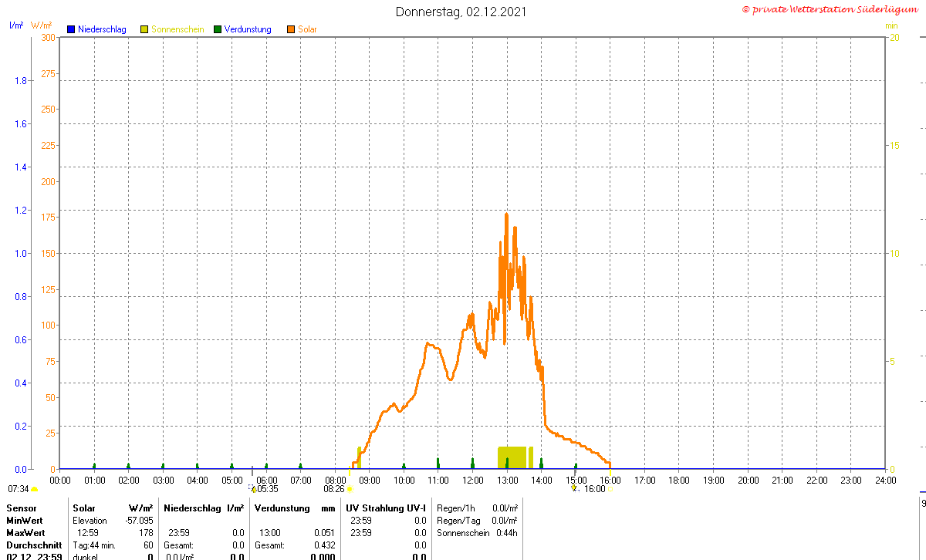Click the arrow marker icon at 05:35
This screenshot has width=926, height=560.
(x=252, y=488)
